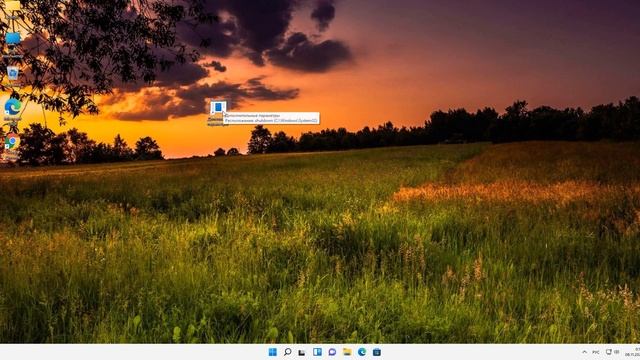
Task: Open the clock and date panel
Action: (633, 352)
